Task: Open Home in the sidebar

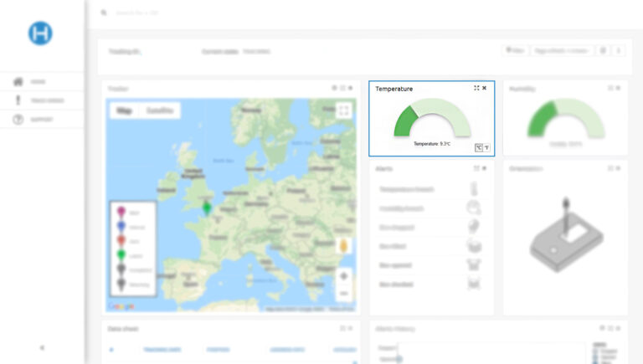Action: (42, 81)
